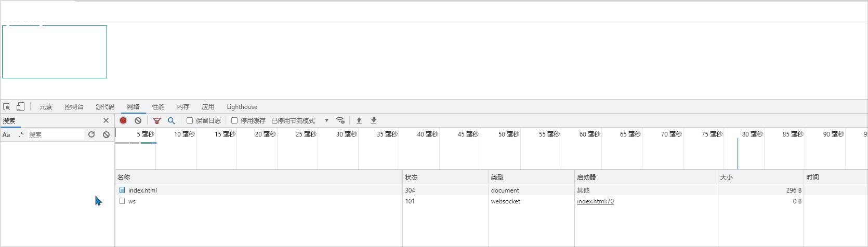Enable the 停用缓存 checkbox

(234, 120)
